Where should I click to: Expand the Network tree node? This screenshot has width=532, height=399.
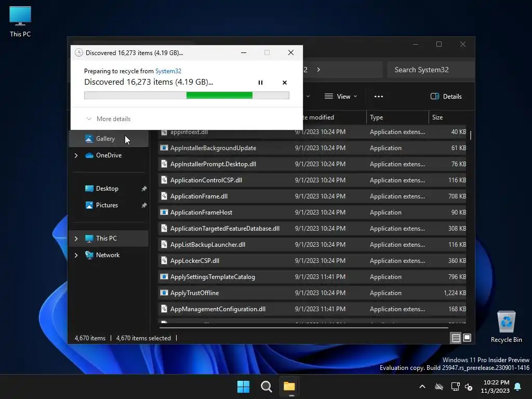(x=76, y=255)
